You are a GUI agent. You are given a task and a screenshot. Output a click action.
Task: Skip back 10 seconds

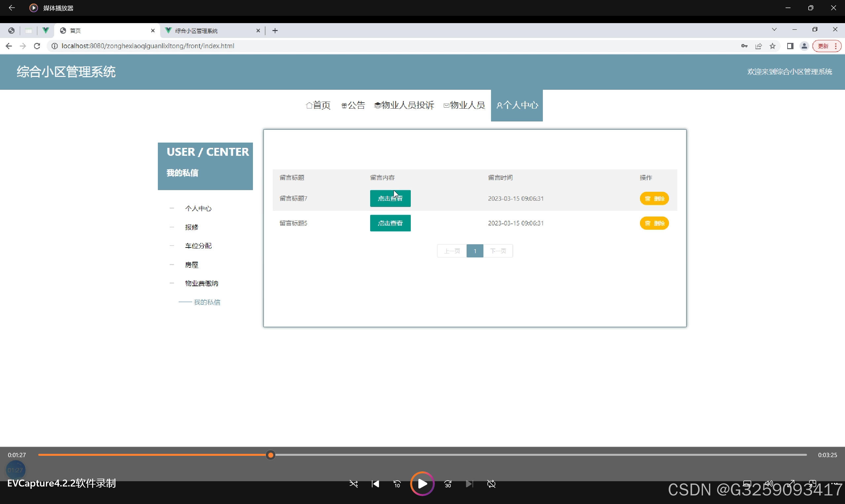click(x=397, y=484)
